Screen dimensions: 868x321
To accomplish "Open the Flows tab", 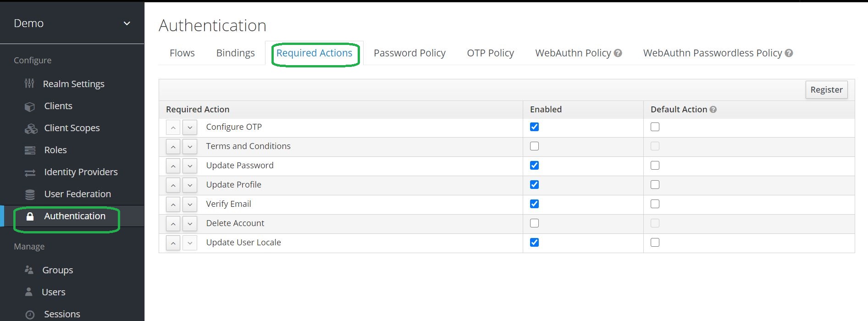I will [x=182, y=53].
